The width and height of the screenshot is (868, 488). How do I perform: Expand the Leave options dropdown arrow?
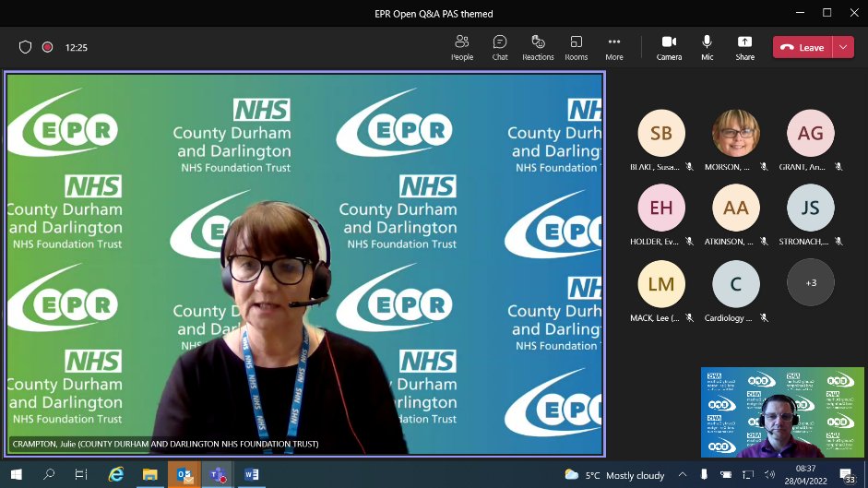843,48
